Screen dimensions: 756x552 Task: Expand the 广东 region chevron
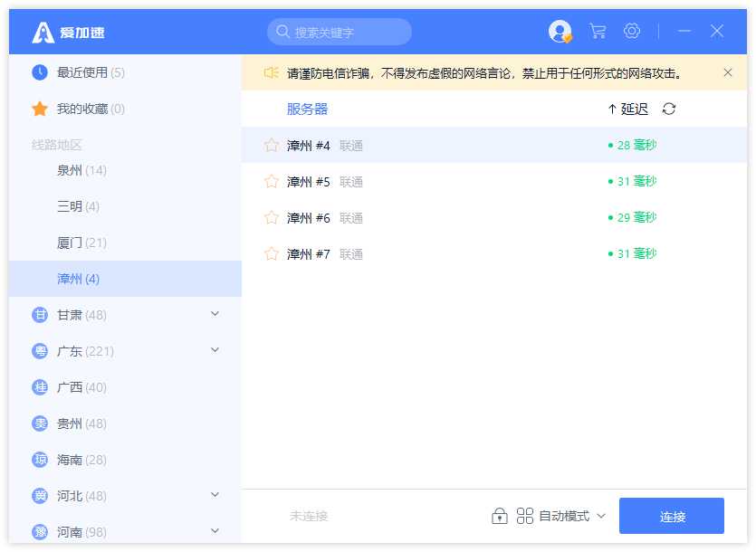point(215,350)
